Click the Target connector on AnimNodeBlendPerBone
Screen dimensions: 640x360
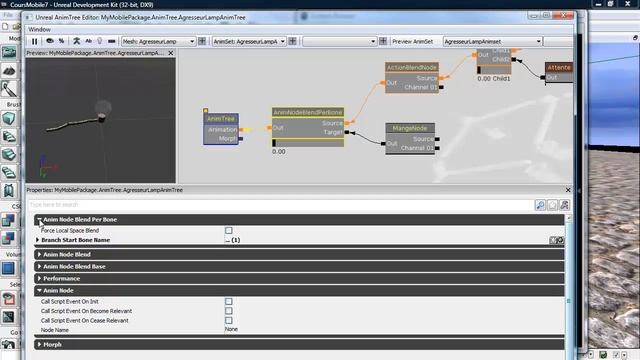(347, 132)
